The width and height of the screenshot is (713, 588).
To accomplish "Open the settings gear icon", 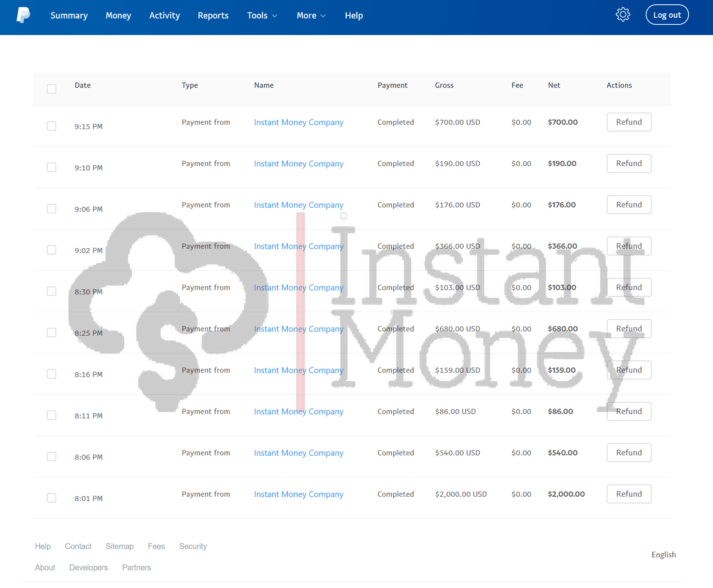I will pyautogui.click(x=623, y=15).
